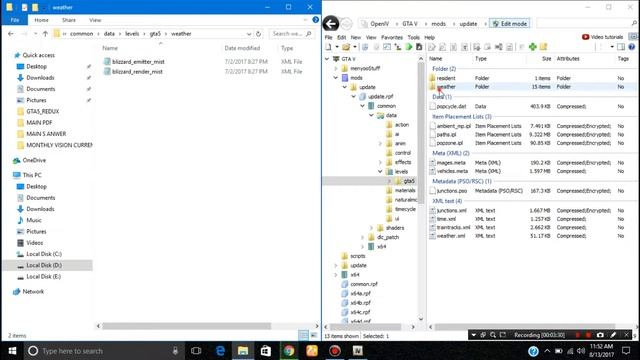640x360 pixels.
Task: Collapse the GTA V root tree node
Action: click(x=327, y=59)
